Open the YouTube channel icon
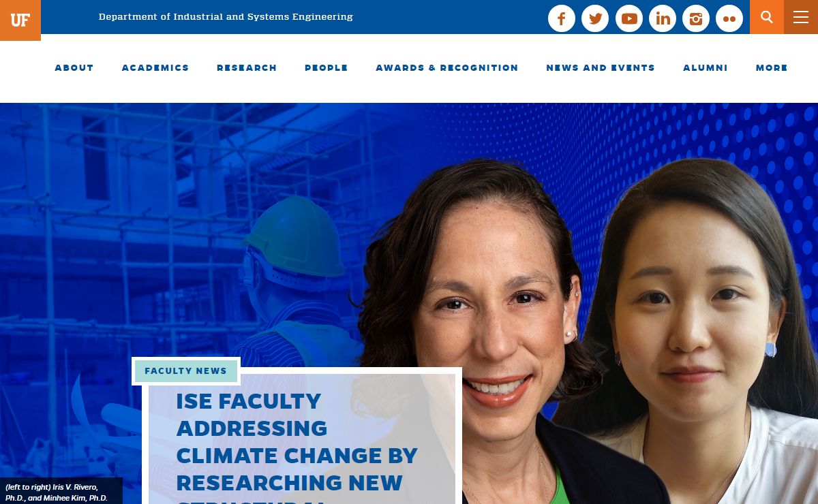818x504 pixels. click(629, 18)
